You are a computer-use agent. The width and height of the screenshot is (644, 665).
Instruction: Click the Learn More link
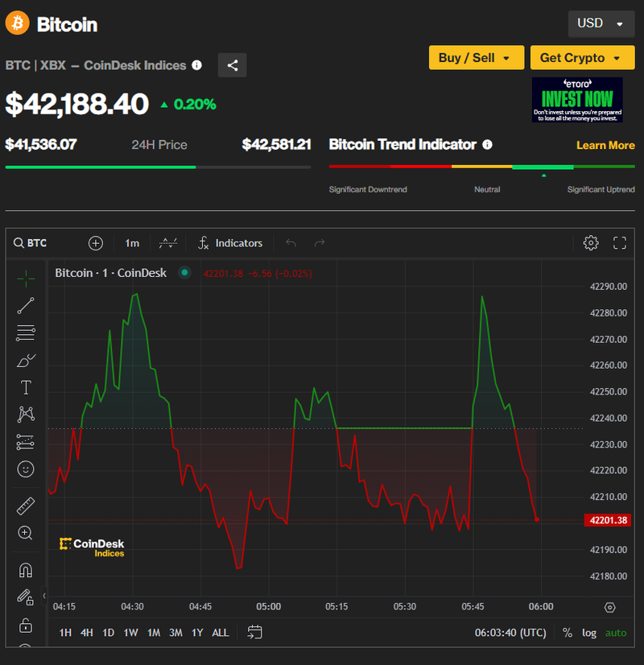pos(605,145)
